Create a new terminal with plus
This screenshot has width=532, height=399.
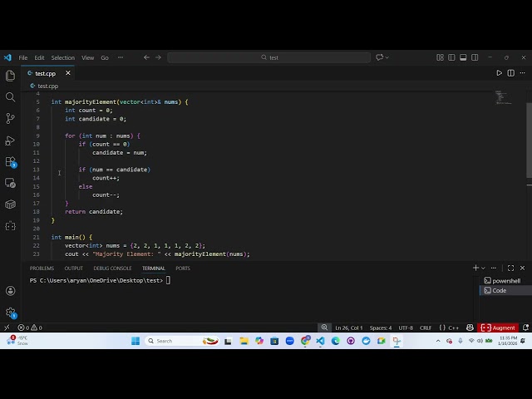pyautogui.click(x=475, y=268)
